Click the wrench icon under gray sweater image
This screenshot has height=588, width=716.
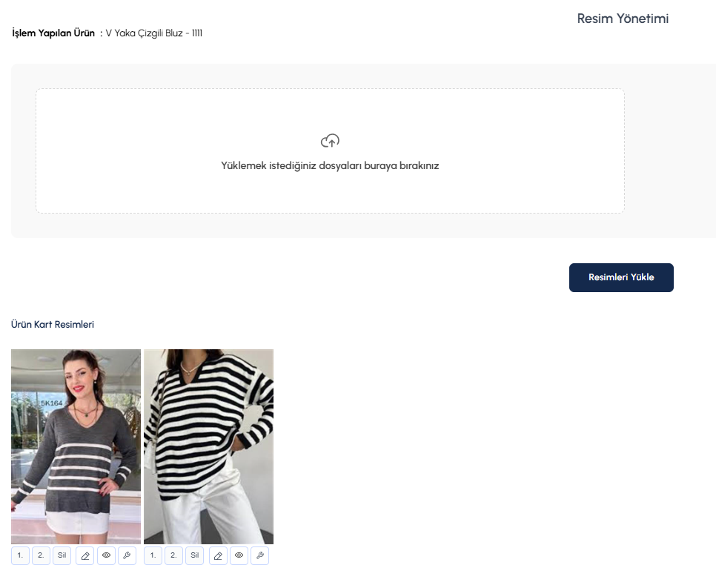pyautogui.click(x=127, y=555)
